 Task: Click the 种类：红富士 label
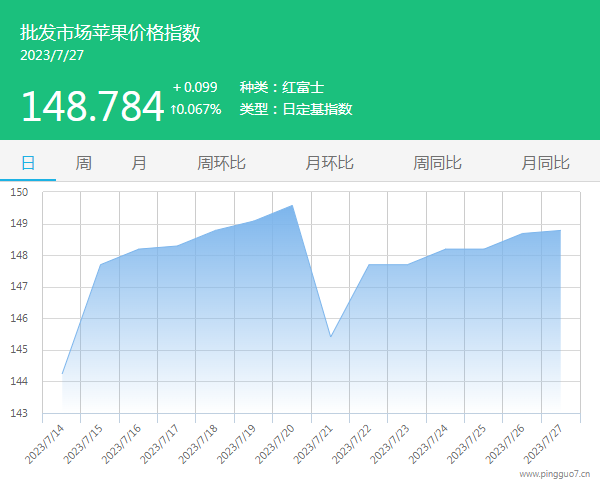tap(282, 87)
